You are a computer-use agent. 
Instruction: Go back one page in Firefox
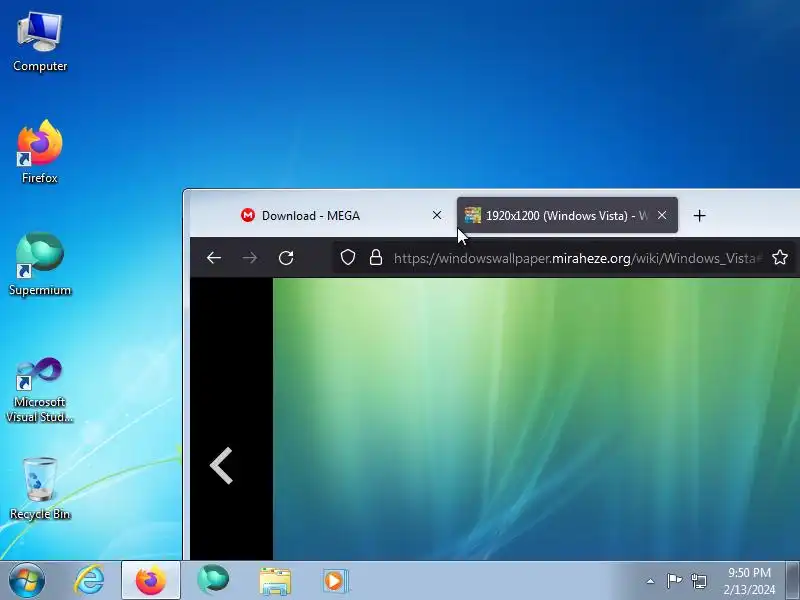(x=214, y=258)
